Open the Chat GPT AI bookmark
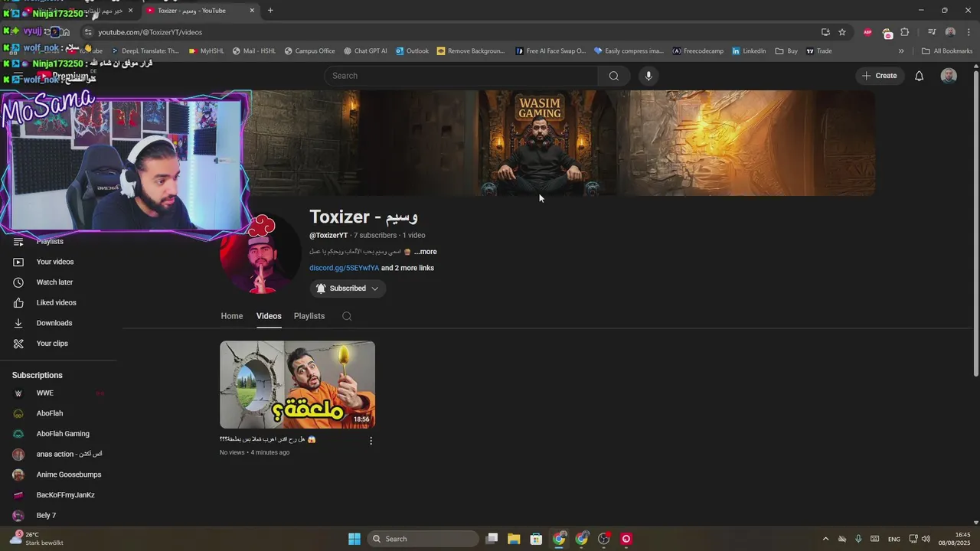The height and width of the screenshot is (551, 980). pos(365,51)
